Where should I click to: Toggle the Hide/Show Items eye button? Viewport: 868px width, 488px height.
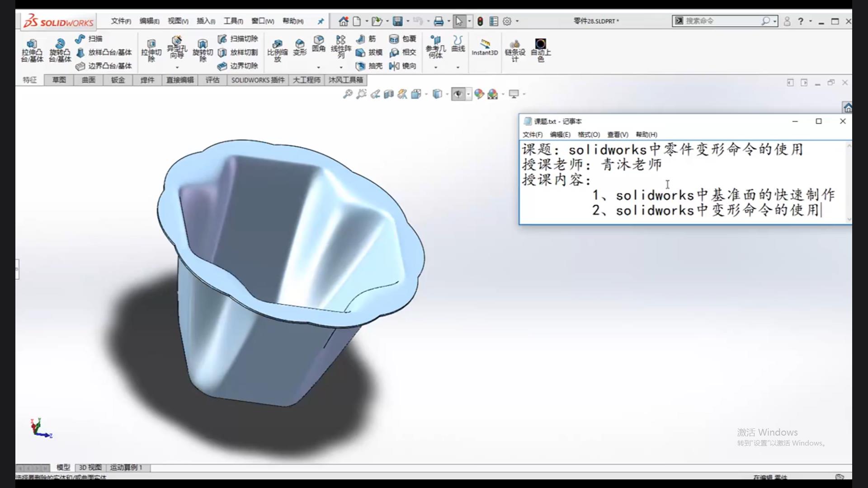point(458,94)
